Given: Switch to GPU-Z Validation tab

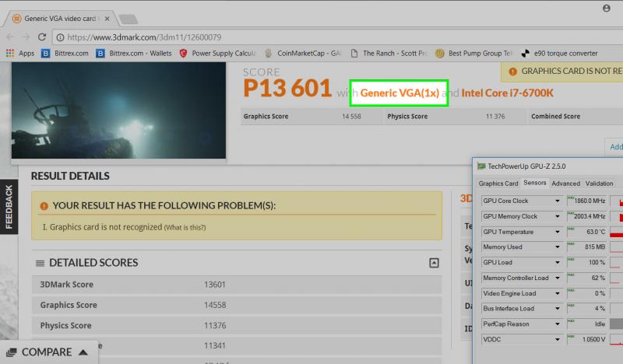Looking at the screenshot, I should pos(599,184).
